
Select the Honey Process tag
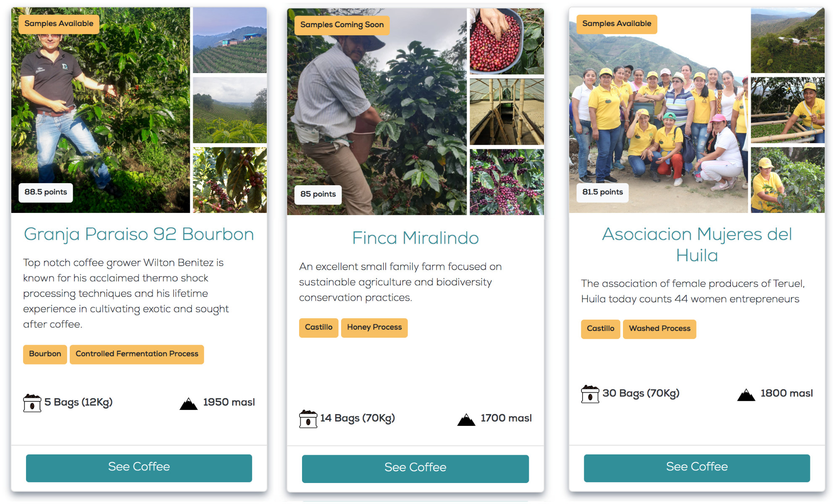374,328
